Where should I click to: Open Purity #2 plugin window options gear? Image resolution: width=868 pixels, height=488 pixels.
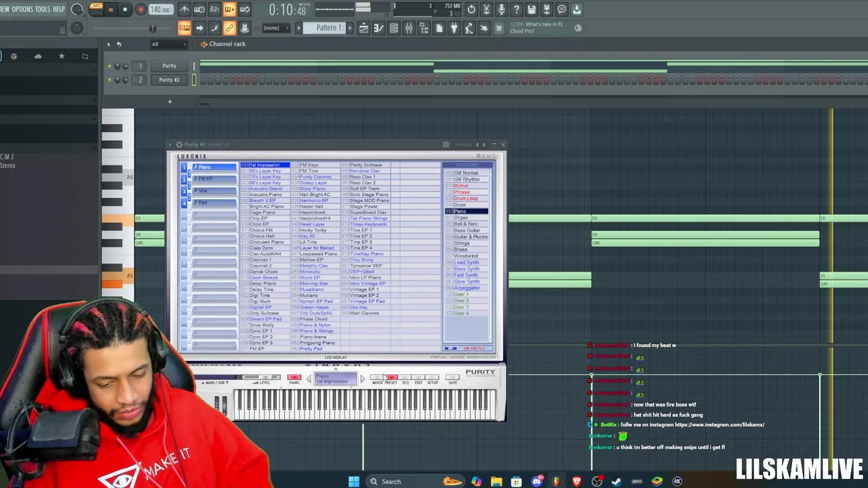coord(179,144)
